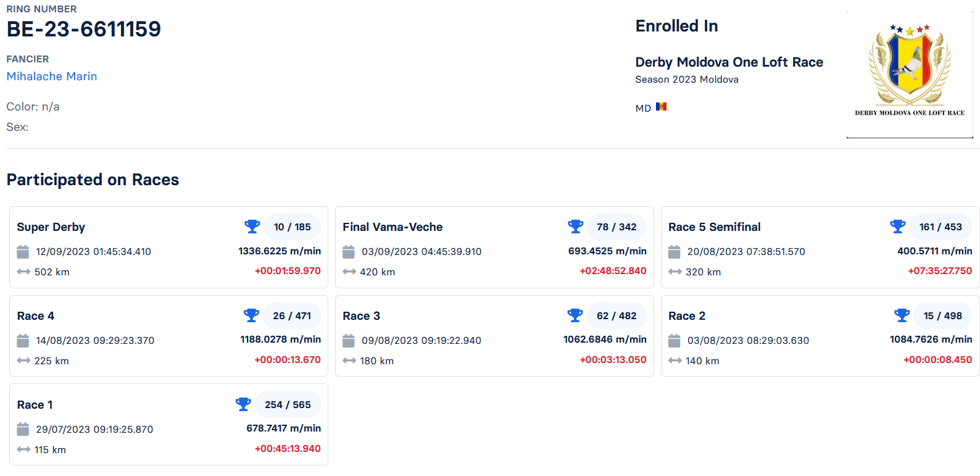
Task: Open the Derby Moldova One Loft Race link
Action: (729, 62)
